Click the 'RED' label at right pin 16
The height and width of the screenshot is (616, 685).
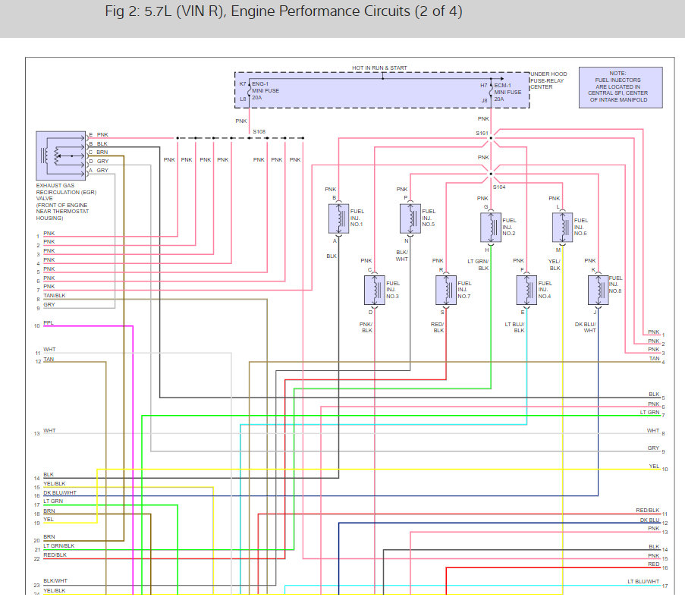point(654,564)
